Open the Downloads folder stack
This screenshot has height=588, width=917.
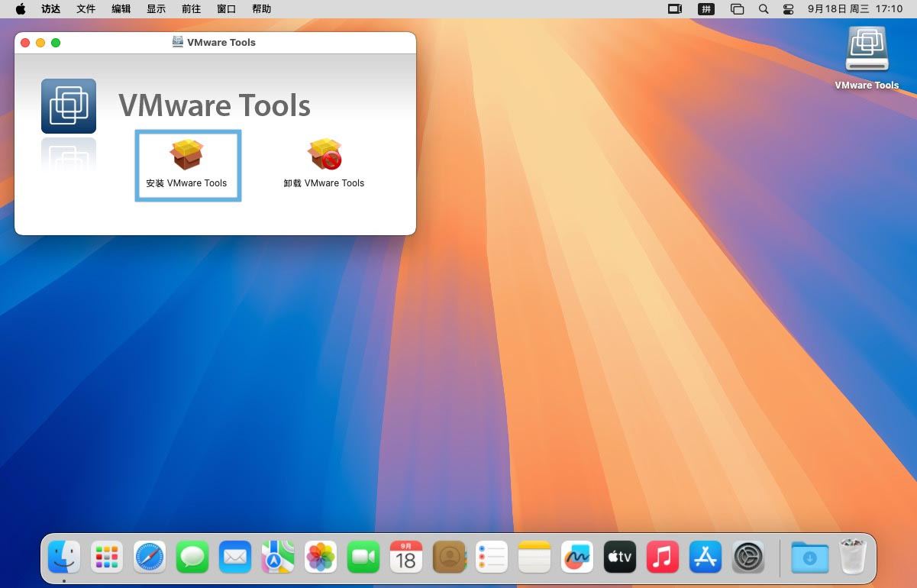pos(809,557)
